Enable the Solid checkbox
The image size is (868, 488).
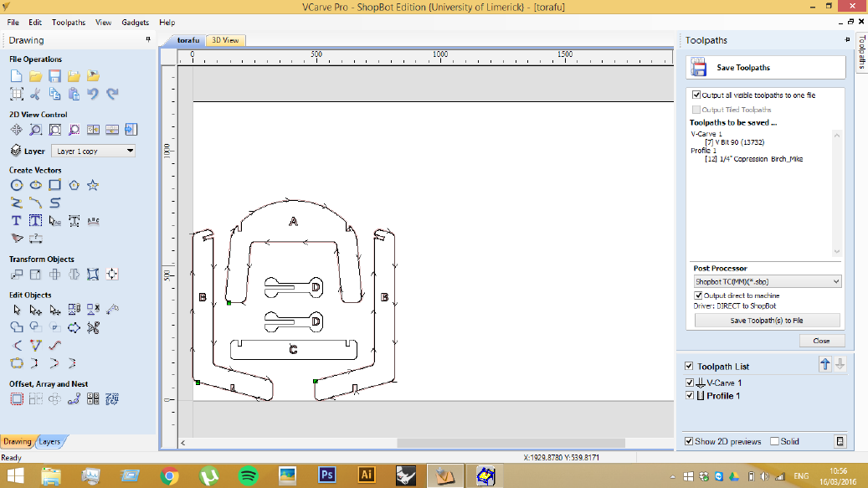pos(775,441)
